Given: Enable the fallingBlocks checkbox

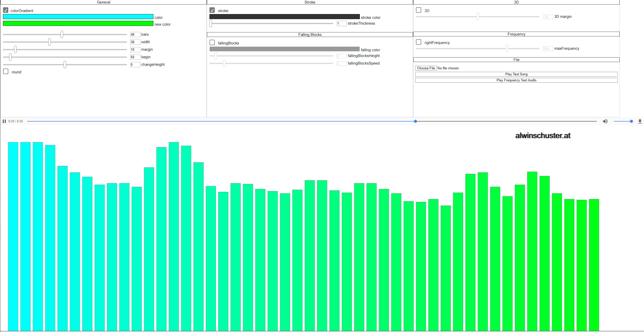Looking at the screenshot, I should [212, 42].
